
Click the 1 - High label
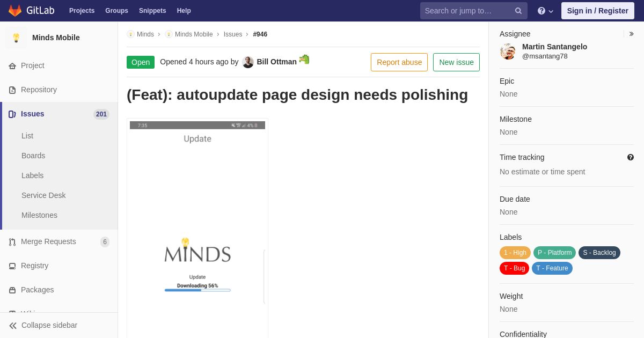515,253
